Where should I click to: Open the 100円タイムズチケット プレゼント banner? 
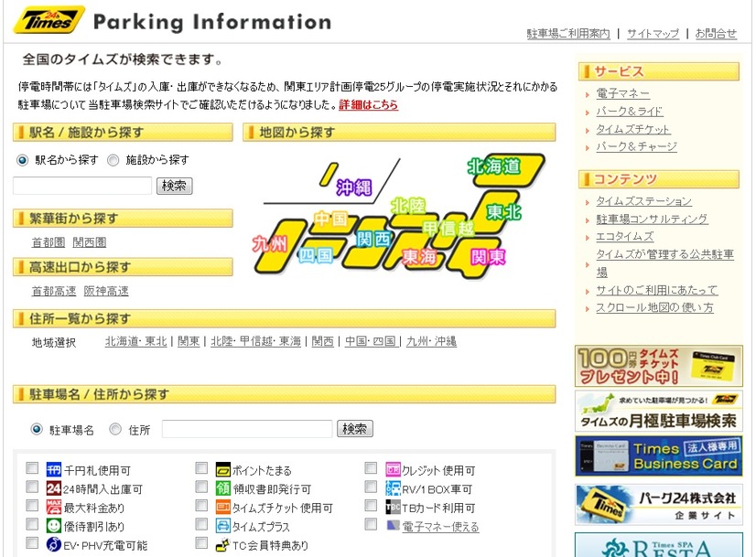pyautogui.click(x=659, y=366)
